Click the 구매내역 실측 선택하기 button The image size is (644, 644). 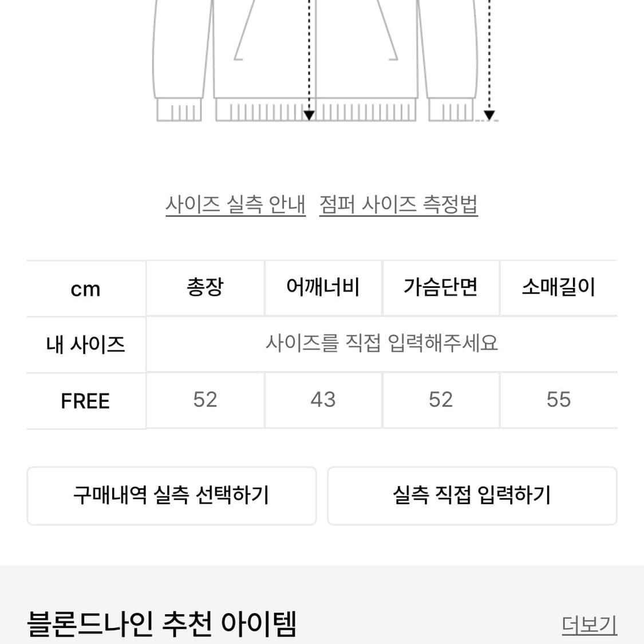tap(171, 495)
